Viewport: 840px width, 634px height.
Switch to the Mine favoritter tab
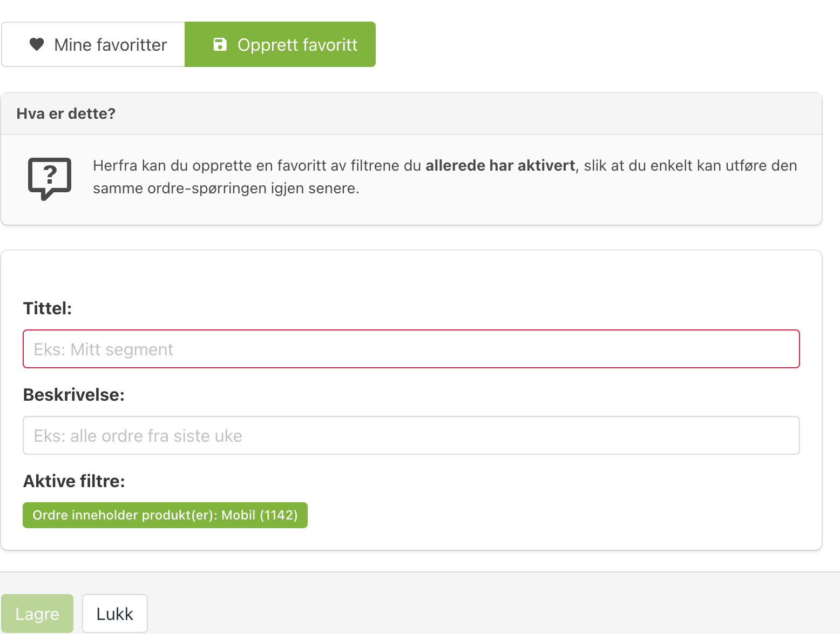93,44
